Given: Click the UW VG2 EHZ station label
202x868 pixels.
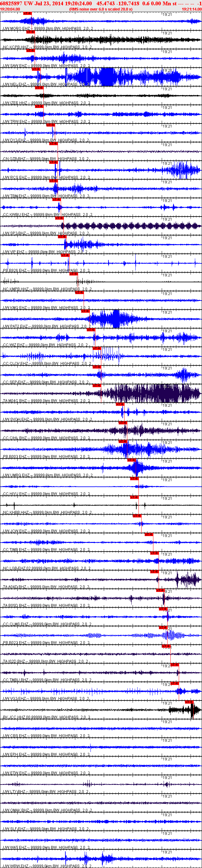Looking at the screenshot, I should pyautogui.click(x=46, y=698).
